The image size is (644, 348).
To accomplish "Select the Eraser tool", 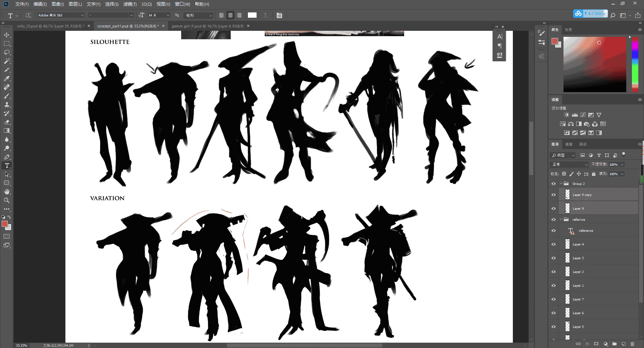I will point(7,122).
